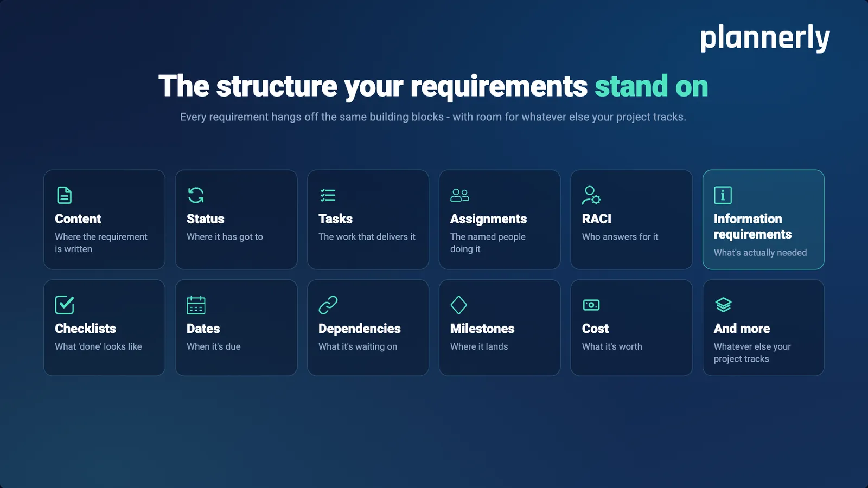Click the Dates calendar icon
The image size is (868, 488).
click(196, 305)
